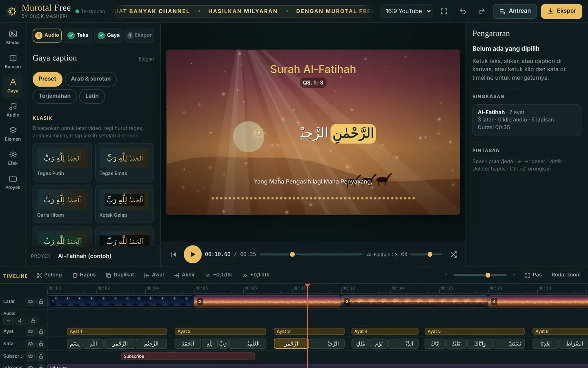Open the Media panel in sidebar

click(13, 37)
